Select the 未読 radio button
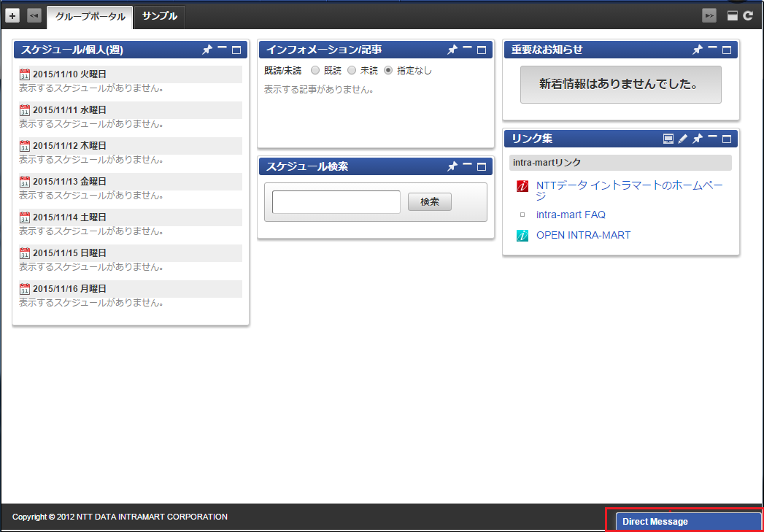This screenshot has width=764, height=532. 352,71
